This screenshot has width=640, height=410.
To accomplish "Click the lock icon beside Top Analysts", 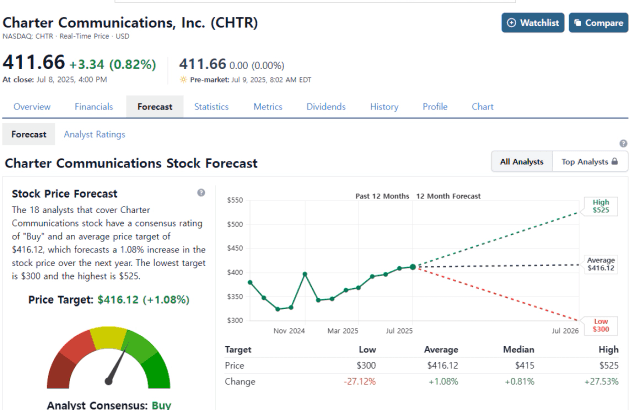I will [x=615, y=162].
